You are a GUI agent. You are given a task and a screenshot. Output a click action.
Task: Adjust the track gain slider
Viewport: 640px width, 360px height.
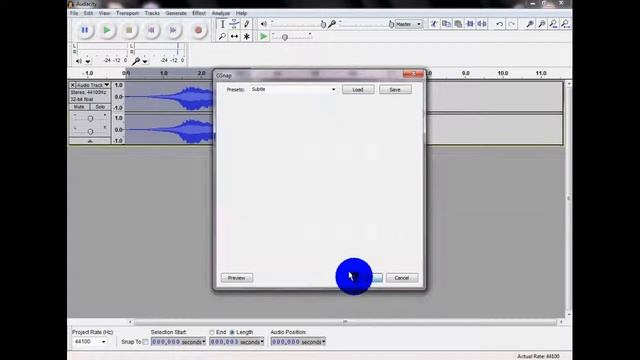coord(90,118)
